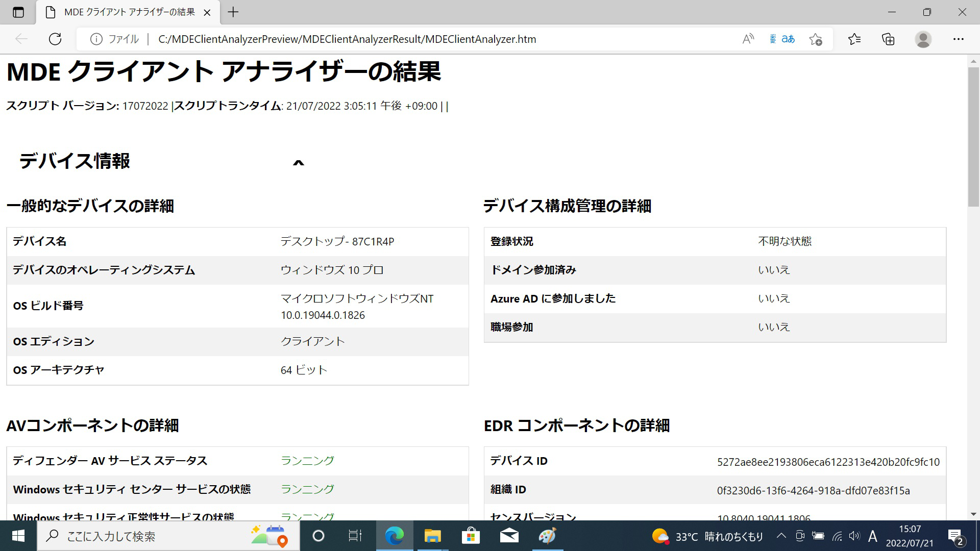Restore down the Edge window
This screenshot has height=551, width=980.
(x=927, y=12)
